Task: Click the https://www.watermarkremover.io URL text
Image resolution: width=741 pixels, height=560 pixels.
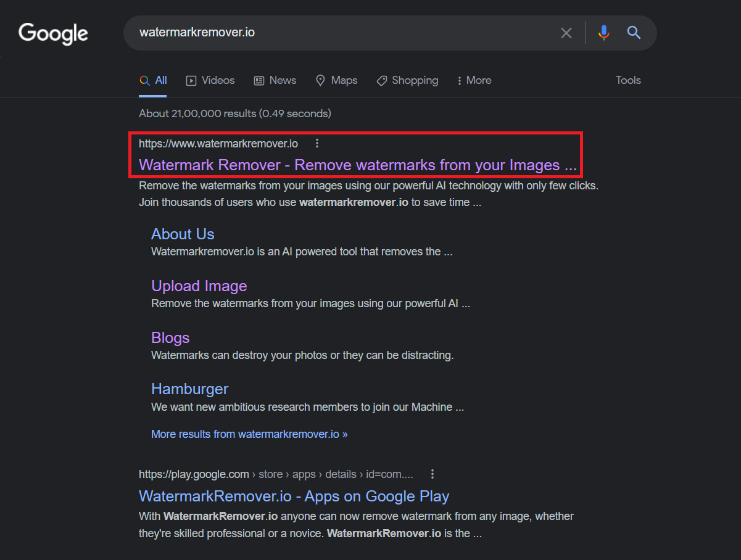Action: tap(218, 144)
